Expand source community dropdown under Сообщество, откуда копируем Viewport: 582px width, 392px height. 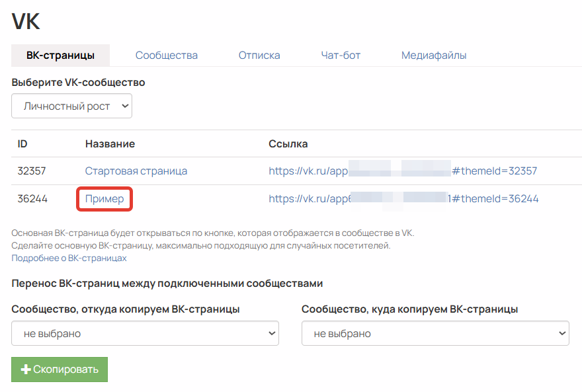[145, 333]
